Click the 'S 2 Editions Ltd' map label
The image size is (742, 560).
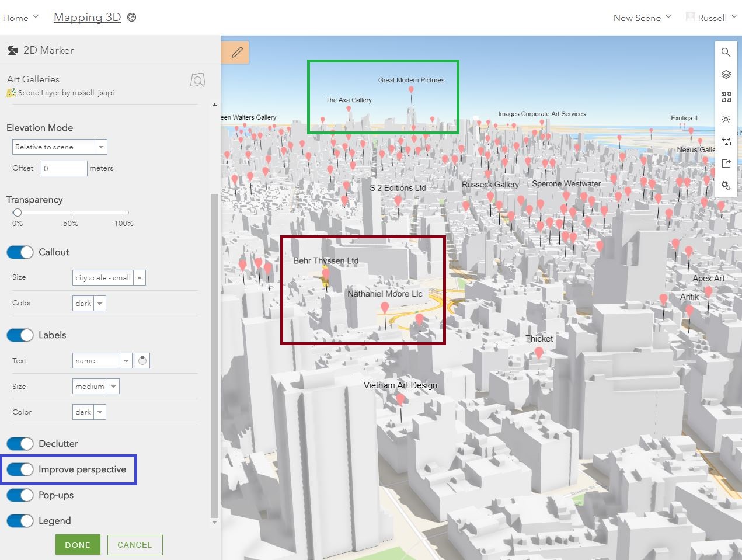point(398,188)
